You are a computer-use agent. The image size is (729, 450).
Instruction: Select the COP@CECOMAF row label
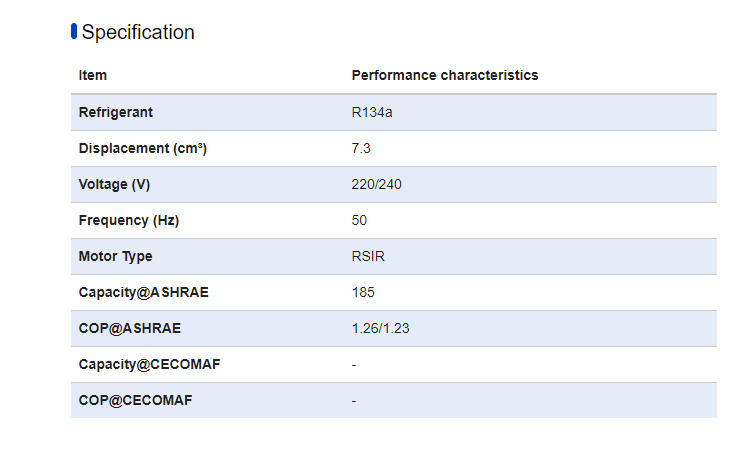[135, 400]
